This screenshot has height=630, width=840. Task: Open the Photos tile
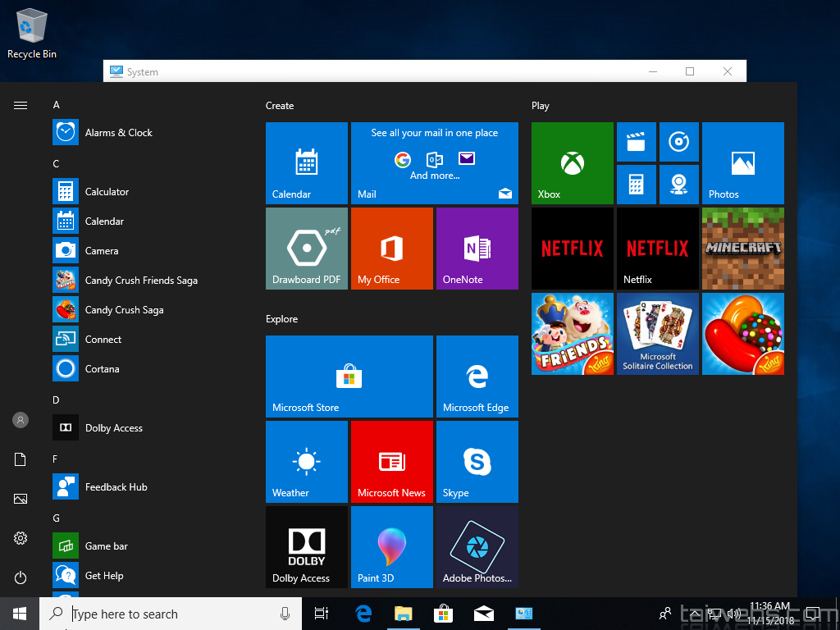click(742, 163)
